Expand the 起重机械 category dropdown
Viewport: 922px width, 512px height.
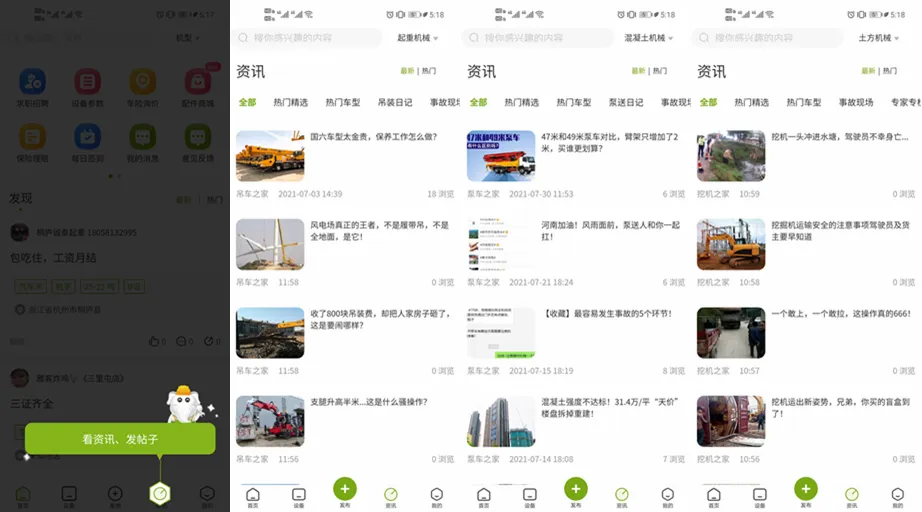coord(417,38)
